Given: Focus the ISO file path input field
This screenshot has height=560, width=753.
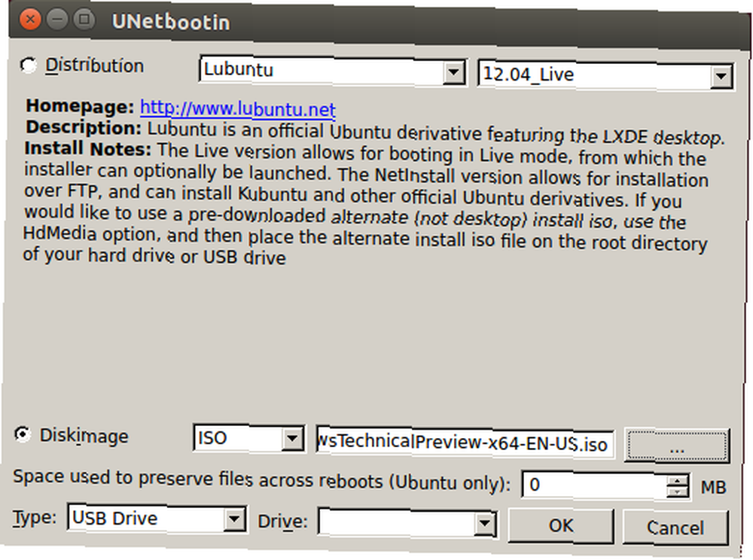Looking at the screenshot, I should pos(465,443).
